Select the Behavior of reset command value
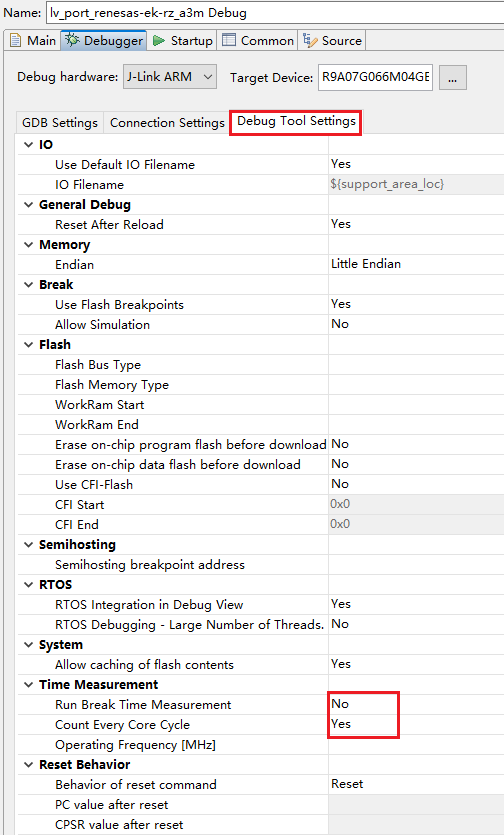Screen dimensions: 504x835 pos(416,784)
